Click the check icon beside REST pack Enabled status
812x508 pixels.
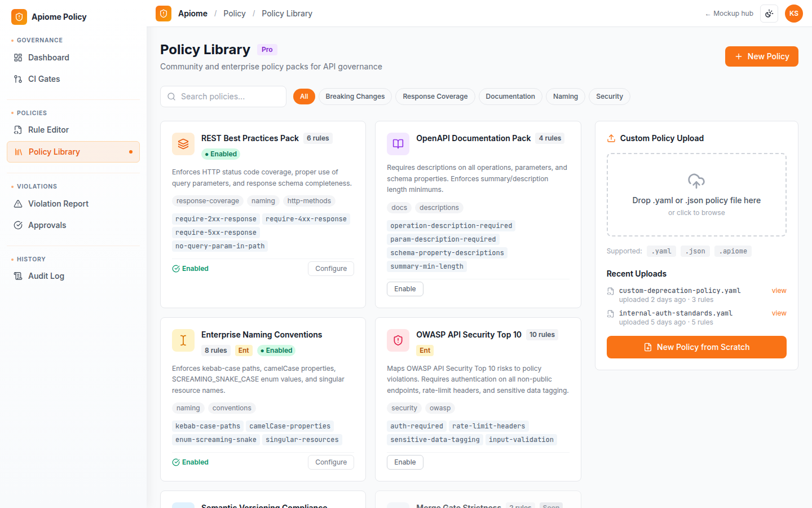176,269
